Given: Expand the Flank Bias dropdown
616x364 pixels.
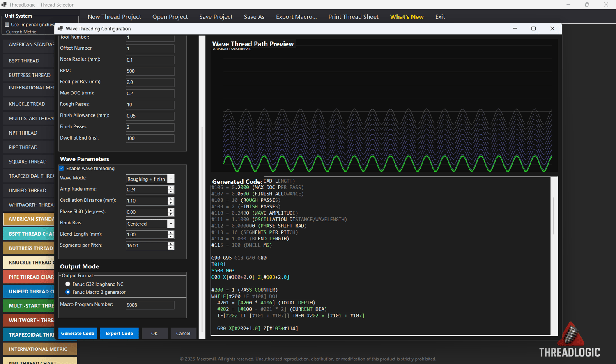Looking at the screenshot, I should (171, 224).
